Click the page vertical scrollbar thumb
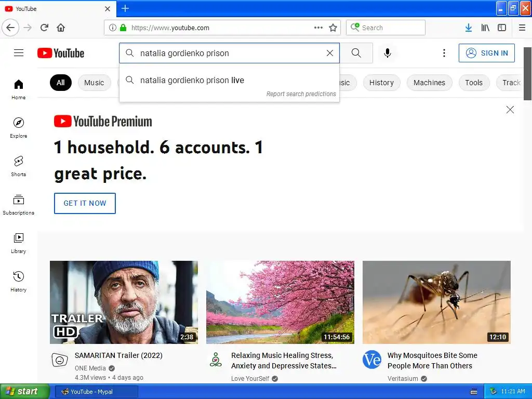Viewport: 532px width, 399px height. (x=528, y=74)
